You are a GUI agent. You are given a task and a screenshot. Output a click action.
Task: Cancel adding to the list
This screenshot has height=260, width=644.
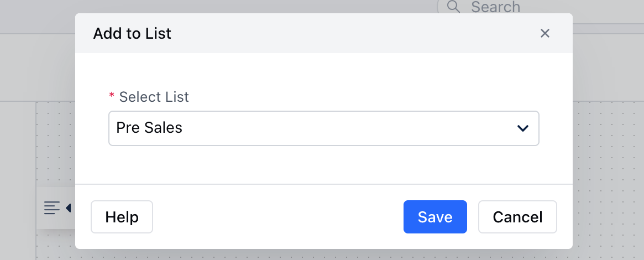(x=517, y=217)
